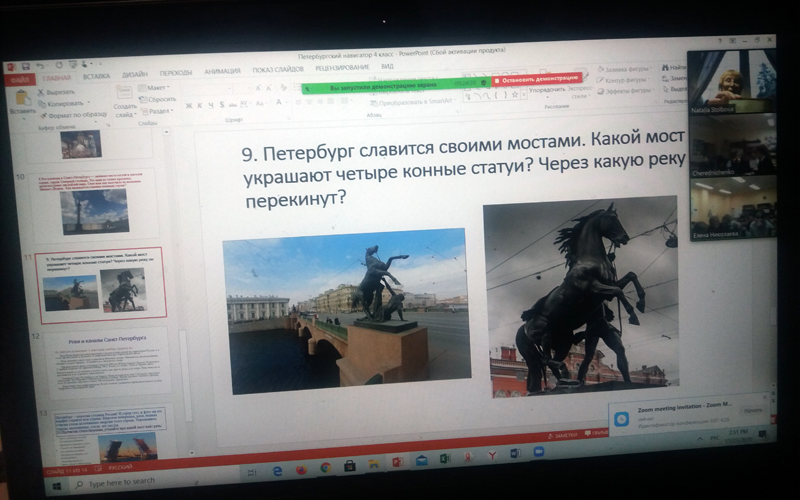Click the Save icon in quick access toolbar
Image resolution: width=800 pixels, height=500 pixels.
click(x=25, y=67)
